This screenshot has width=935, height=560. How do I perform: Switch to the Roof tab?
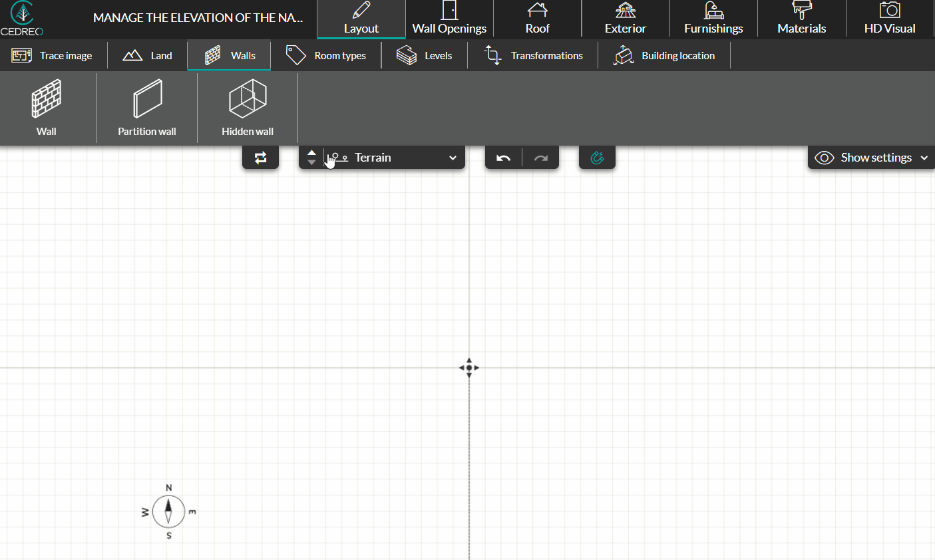tap(538, 18)
